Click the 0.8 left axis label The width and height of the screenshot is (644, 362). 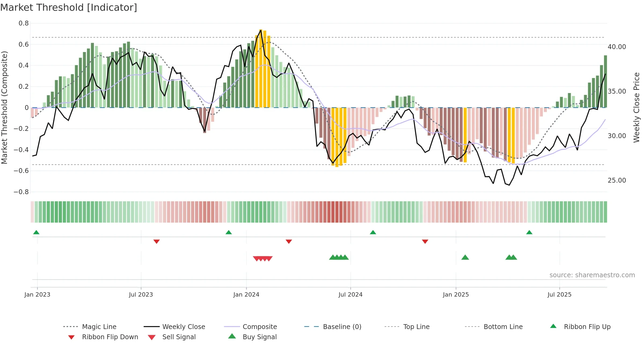point(24,23)
